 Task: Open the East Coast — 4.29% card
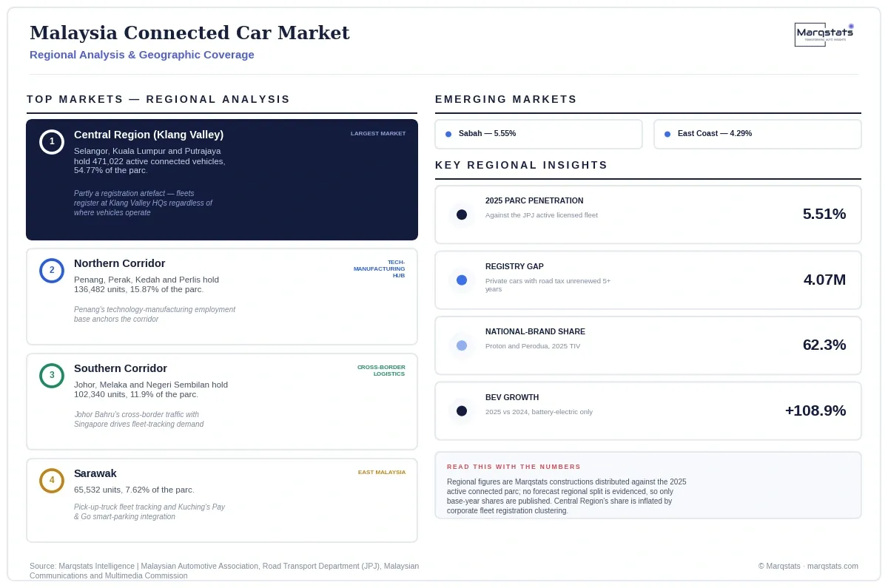(758, 134)
